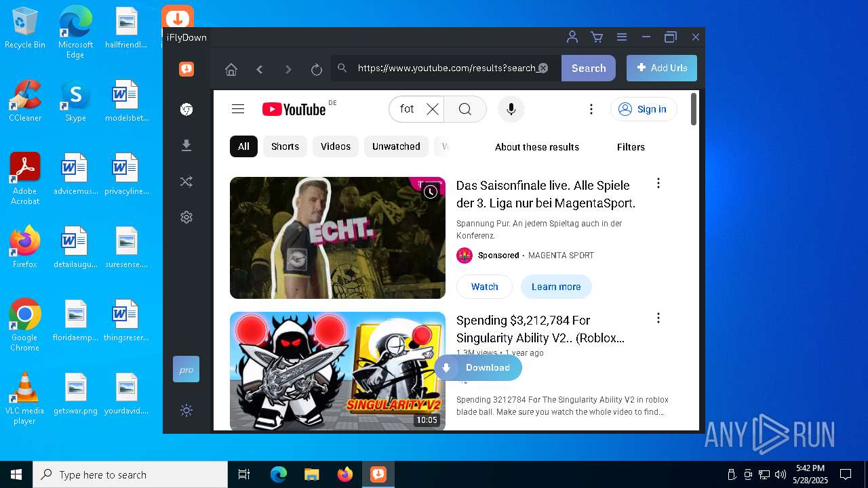Screen dimensions: 868x488
Task: Select the Google Chrome desktop icon
Action: tap(24, 325)
